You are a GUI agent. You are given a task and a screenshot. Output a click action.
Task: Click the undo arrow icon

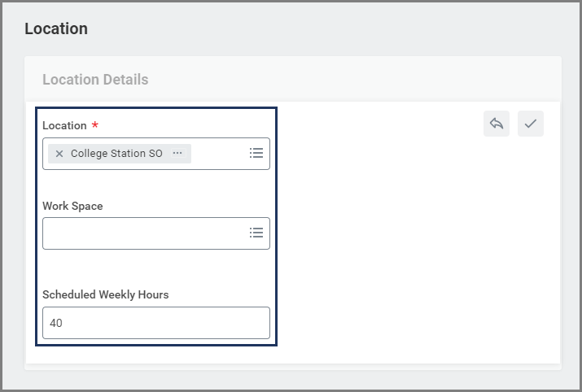(x=496, y=124)
